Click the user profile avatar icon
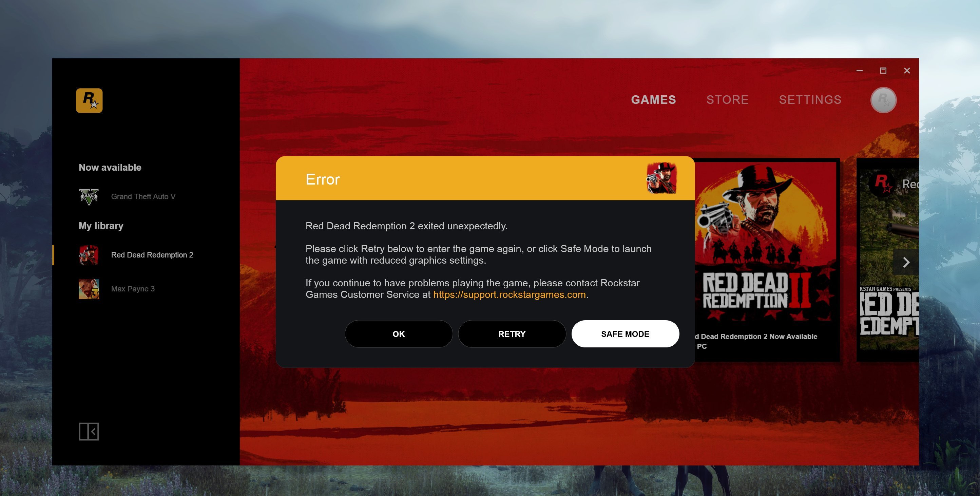 pyautogui.click(x=885, y=99)
